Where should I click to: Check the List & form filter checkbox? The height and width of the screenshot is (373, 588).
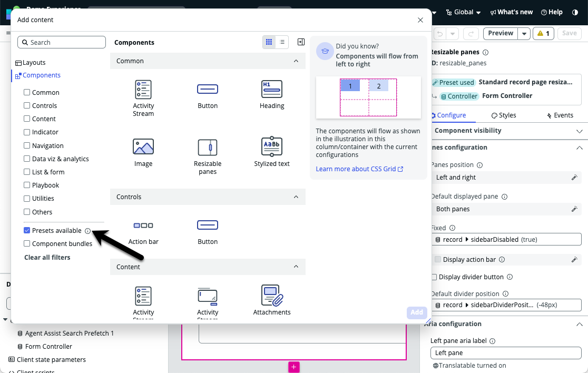(x=27, y=172)
